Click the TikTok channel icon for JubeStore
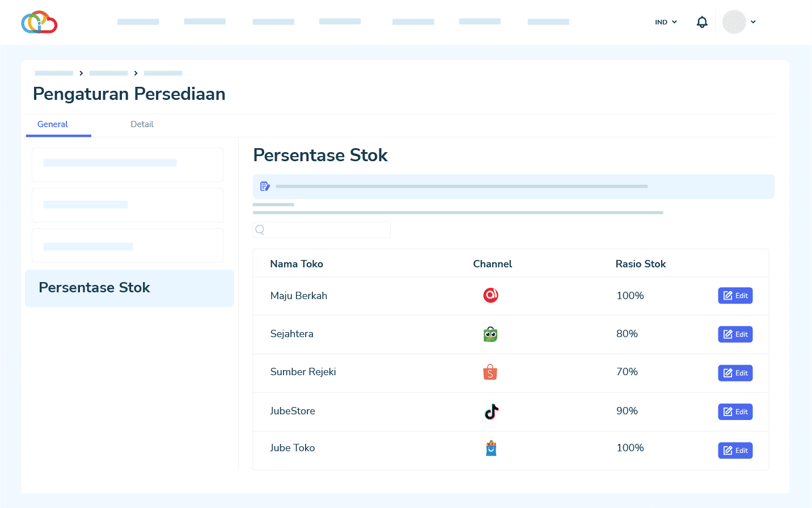The height and width of the screenshot is (508, 812). click(x=491, y=412)
